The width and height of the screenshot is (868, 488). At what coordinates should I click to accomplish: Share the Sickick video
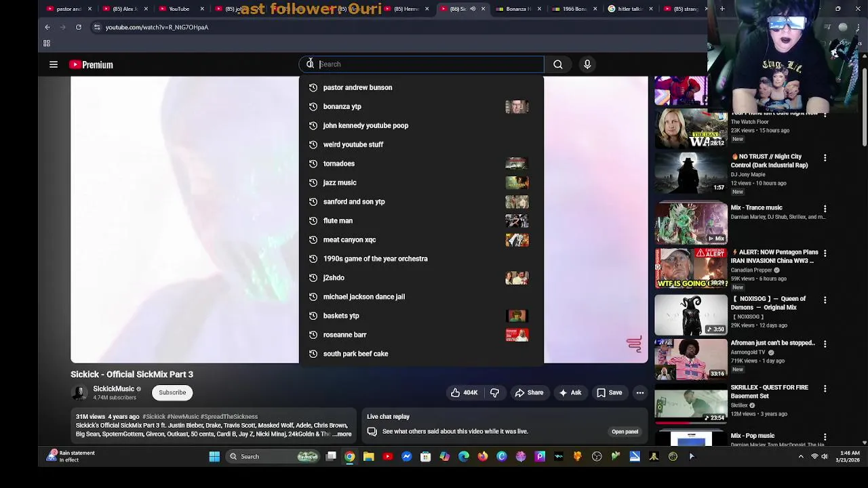[x=529, y=392]
